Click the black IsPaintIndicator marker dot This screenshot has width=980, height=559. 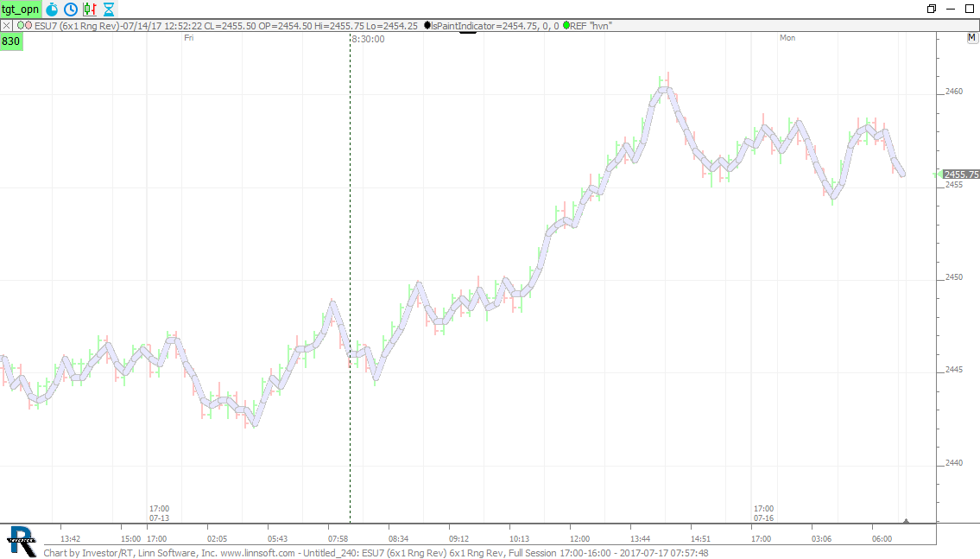pyautogui.click(x=427, y=26)
